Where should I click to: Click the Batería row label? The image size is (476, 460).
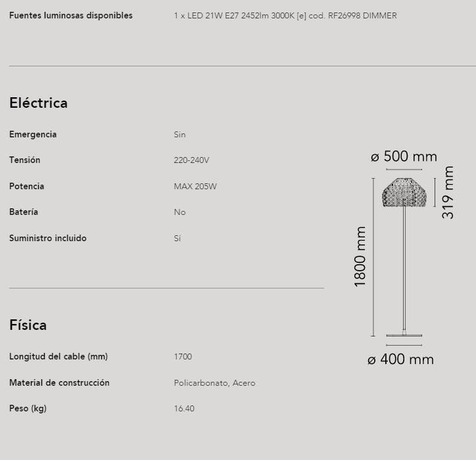[24, 212]
